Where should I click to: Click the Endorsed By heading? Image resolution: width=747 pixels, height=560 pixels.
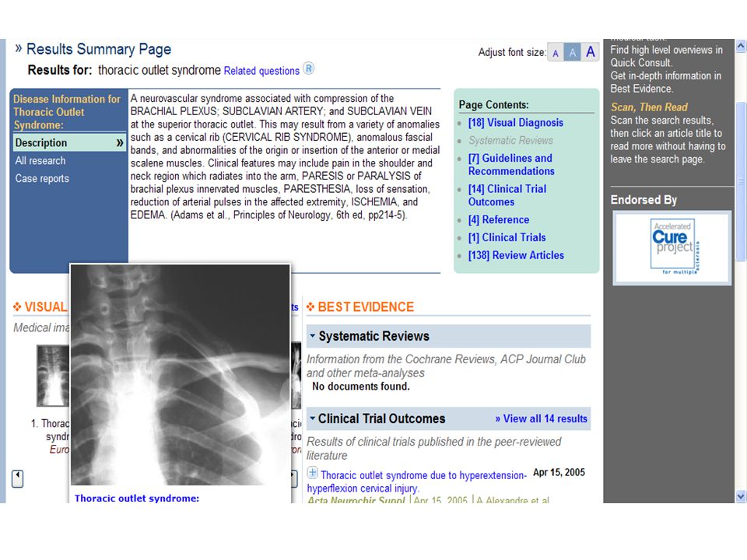[x=644, y=200]
